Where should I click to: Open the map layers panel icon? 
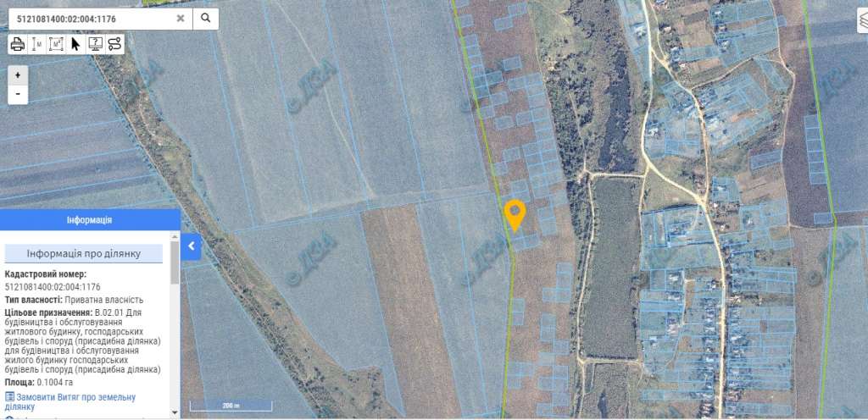(x=863, y=21)
